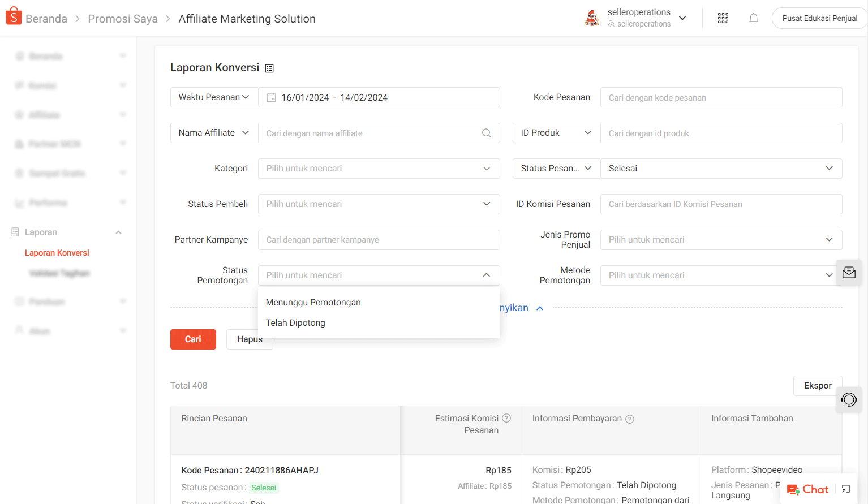Expand the selleroperations account dropdown
Viewport: 868px width, 504px height.
tap(682, 18)
